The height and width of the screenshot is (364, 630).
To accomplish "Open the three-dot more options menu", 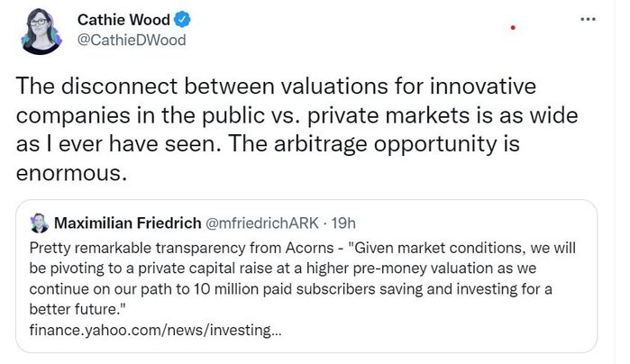I will [x=588, y=19].
